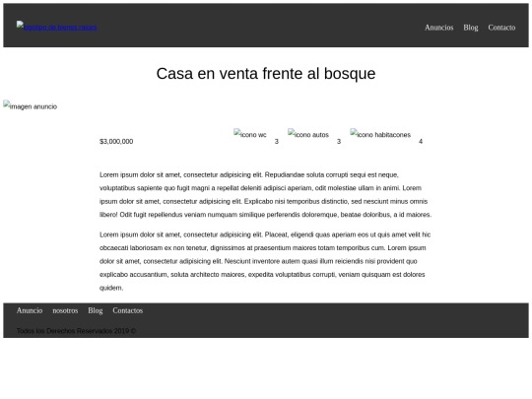Click the icono autos image
The image size is (532, 399).
[308, 134]
